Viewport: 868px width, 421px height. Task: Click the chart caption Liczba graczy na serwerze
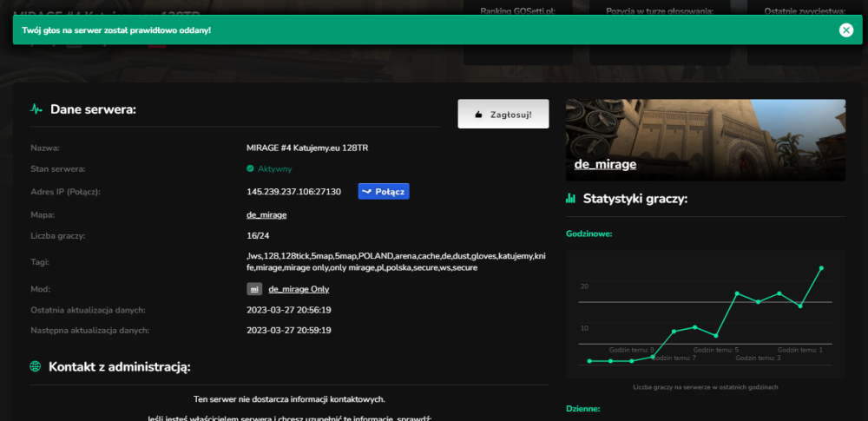(706, 387)
